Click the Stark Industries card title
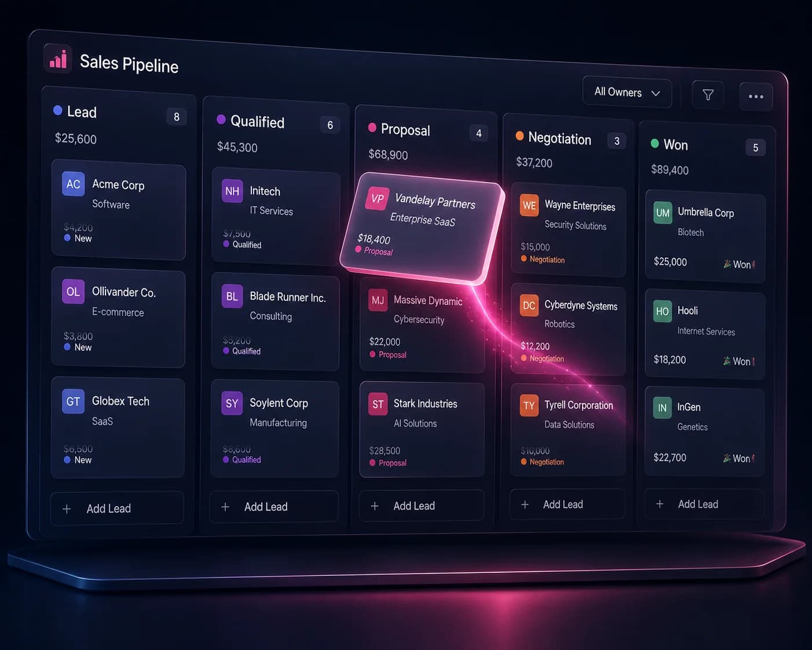 pos(425,403)
